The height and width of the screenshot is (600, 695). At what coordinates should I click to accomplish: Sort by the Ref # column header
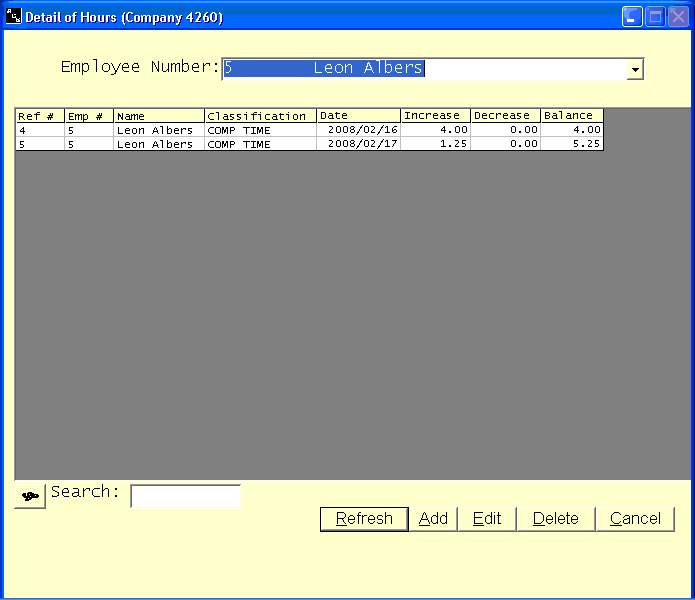(x=39, y=116)
